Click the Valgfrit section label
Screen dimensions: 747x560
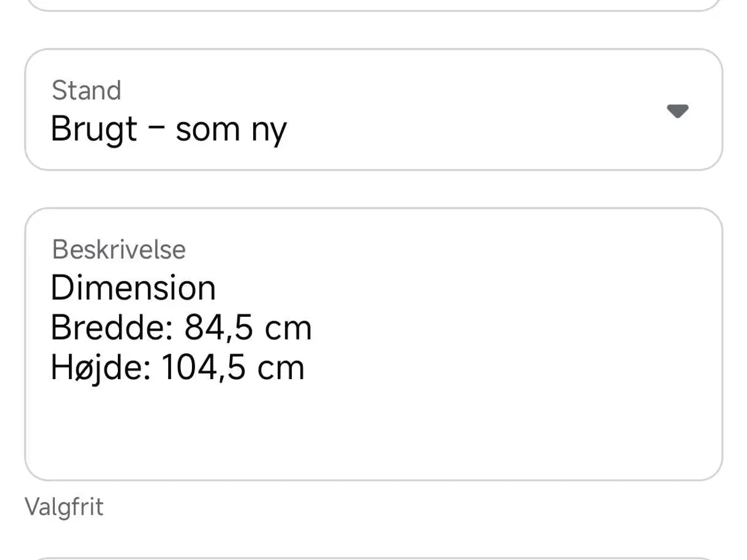64,506
